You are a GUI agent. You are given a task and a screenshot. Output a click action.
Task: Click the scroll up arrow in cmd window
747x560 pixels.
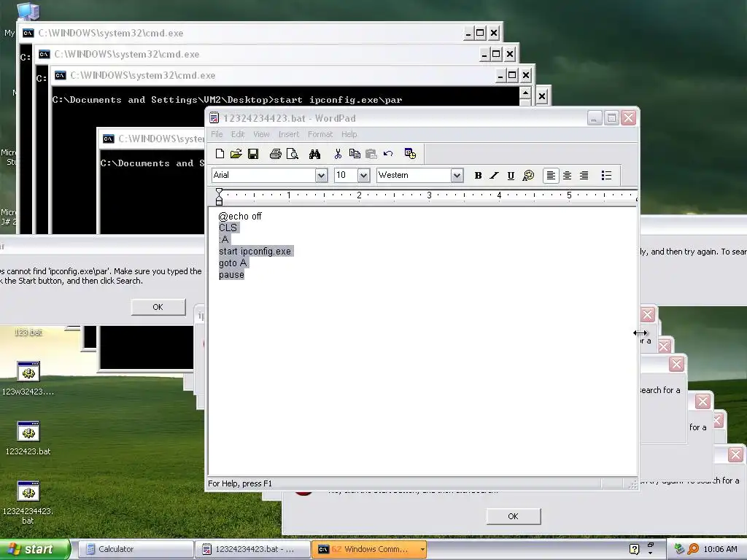coord(525,93)
